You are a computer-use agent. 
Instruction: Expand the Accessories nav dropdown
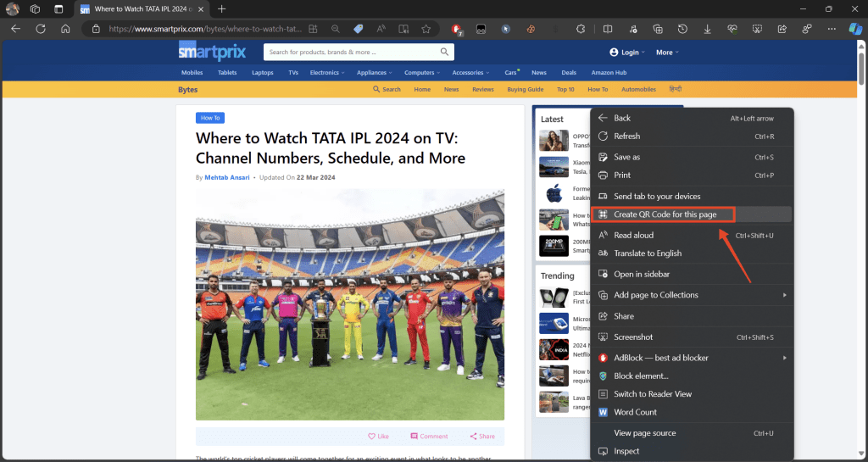[470, 73]
